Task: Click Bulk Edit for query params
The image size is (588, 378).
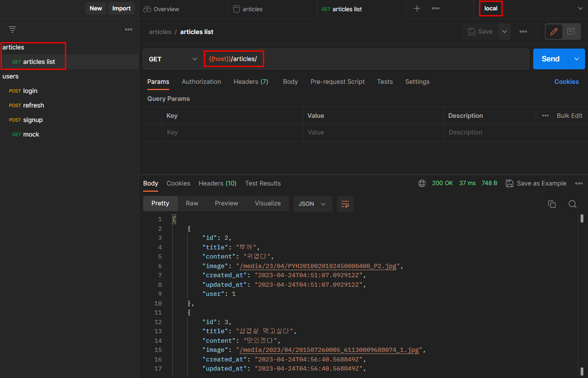Action: coord(569,116)
